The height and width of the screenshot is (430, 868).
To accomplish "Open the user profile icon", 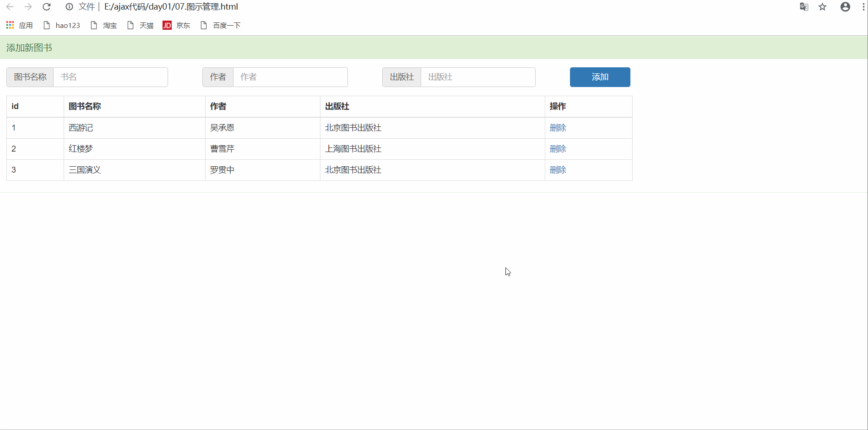I will [845, 7].
